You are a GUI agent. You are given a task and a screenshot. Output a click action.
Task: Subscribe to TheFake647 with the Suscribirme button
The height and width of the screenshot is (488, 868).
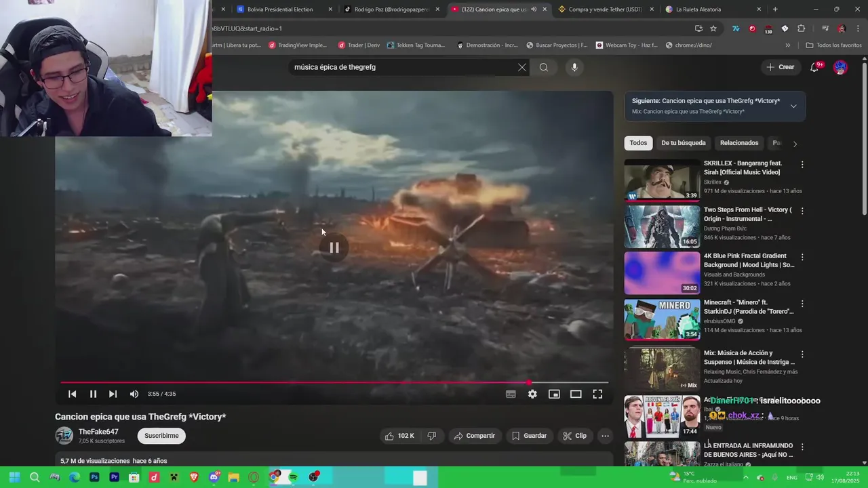[161, 436]
